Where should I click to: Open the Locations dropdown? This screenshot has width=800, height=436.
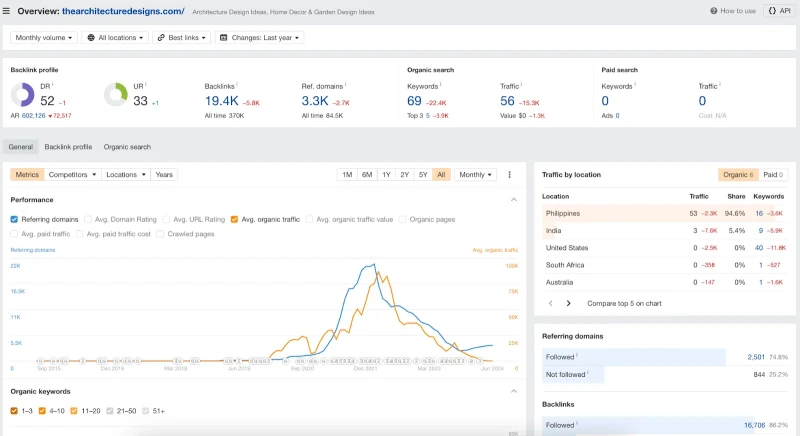[x=126, y=174]
